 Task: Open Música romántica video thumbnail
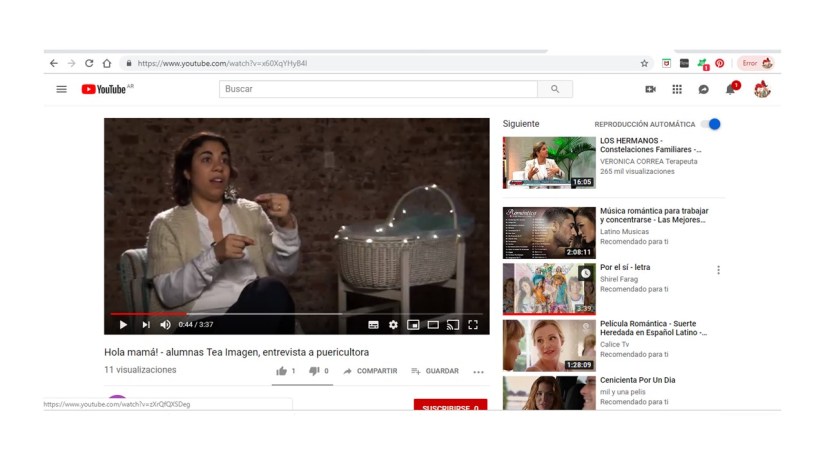(x=549, y=233)
